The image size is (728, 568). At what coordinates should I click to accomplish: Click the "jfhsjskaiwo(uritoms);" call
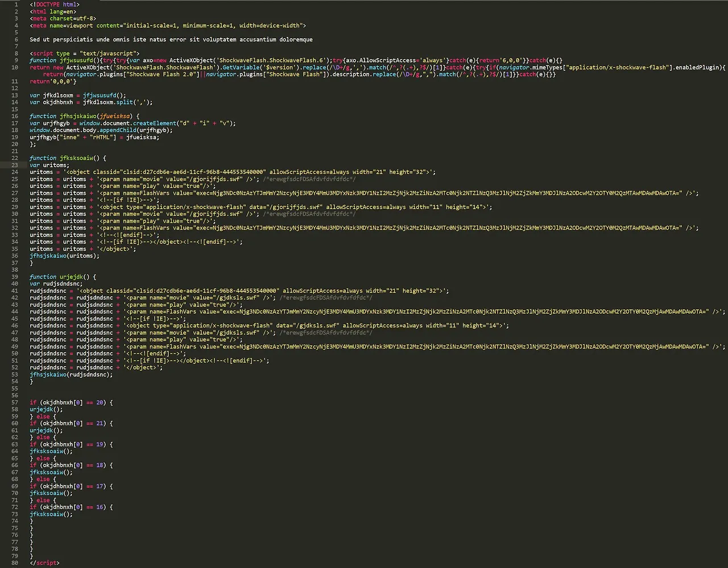[x=65, y=256]
